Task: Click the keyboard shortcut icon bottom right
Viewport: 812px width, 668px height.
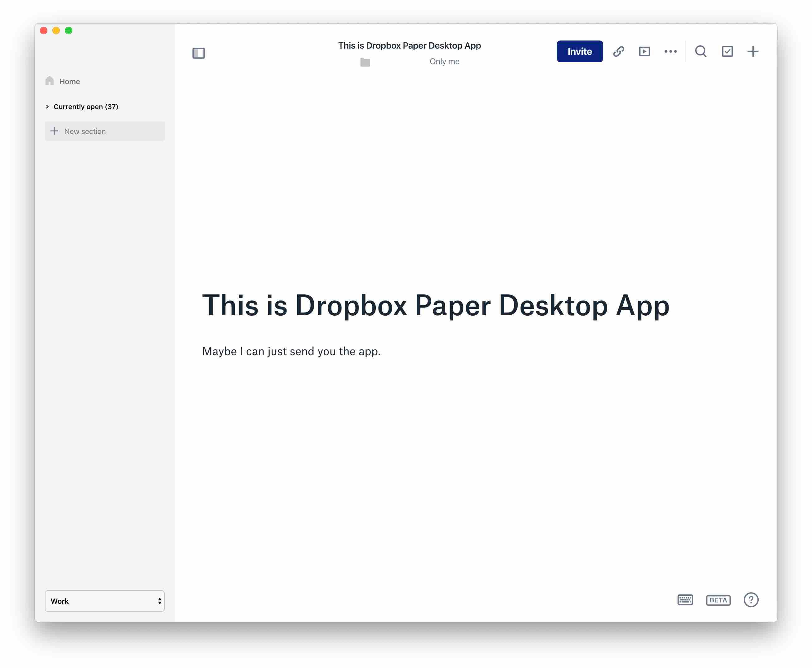Action: (684, 600)
